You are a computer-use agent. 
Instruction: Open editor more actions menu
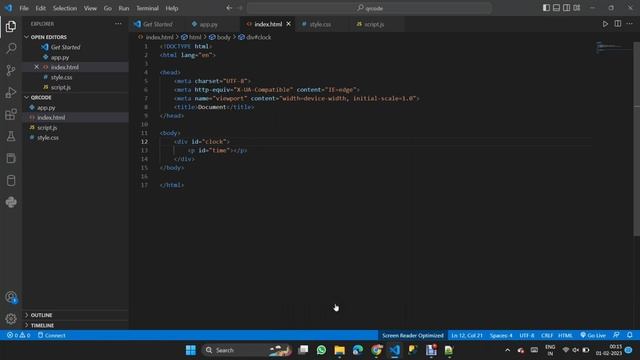click(630, 24)
